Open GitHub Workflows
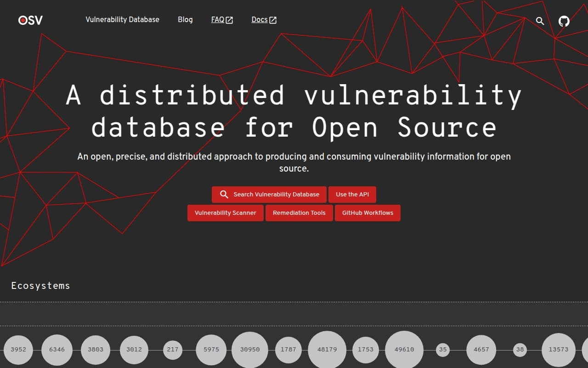Viewport: 588px width, 368px height. coord(367,213)
